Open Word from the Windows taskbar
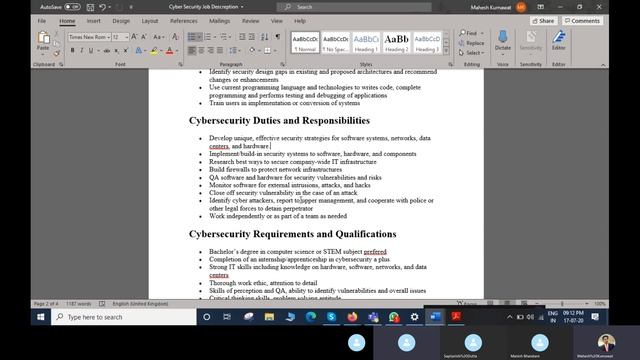640x360 pixels. tap(435, 317)
